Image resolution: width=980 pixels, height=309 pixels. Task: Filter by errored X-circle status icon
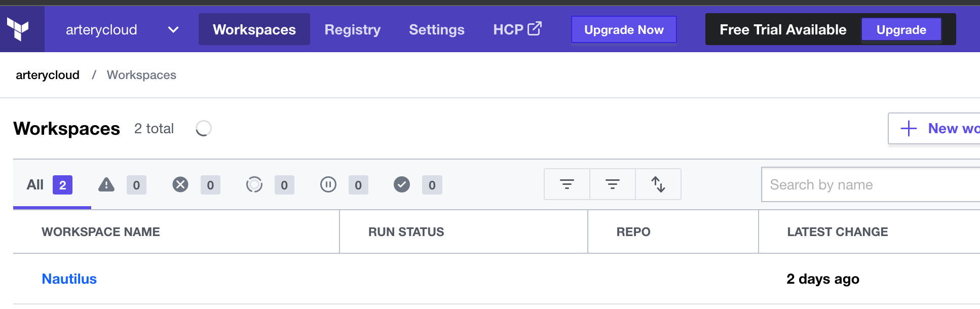pyautogui.click(x=180, y=185)
